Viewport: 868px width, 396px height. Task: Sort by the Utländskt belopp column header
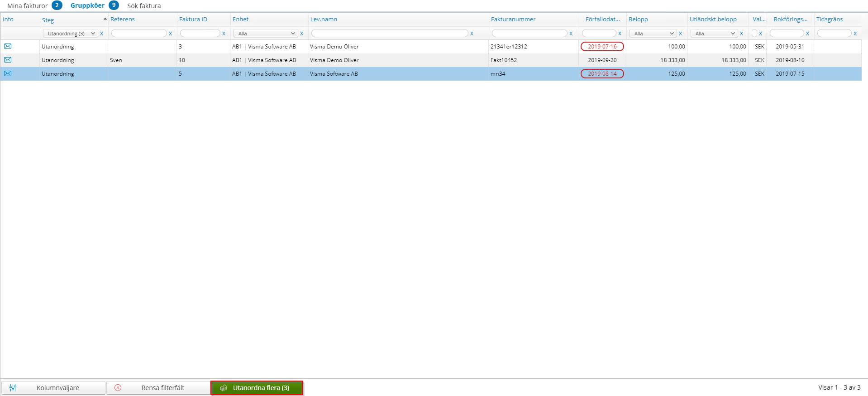click(713, 19)
